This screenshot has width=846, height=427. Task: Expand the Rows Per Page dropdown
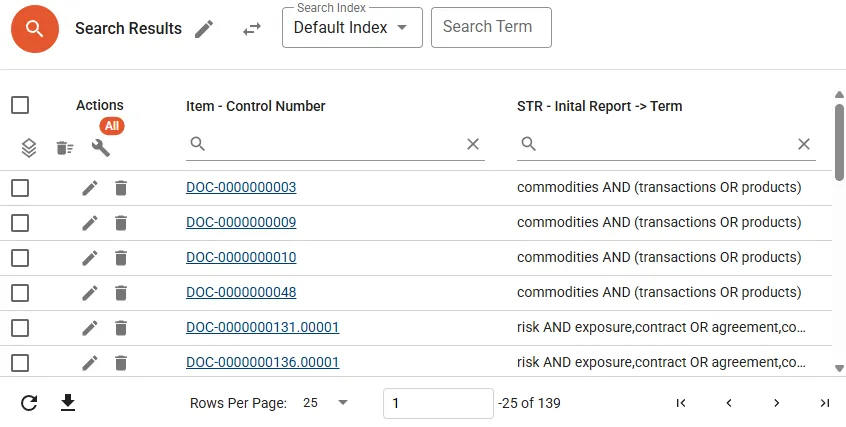click(x=326, y=403)
